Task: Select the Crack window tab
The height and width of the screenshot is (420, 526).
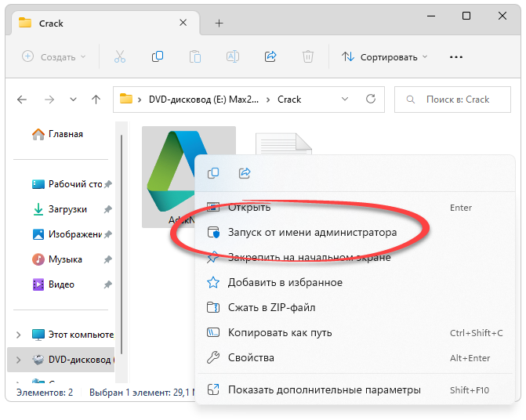Action: click(106, 24)
